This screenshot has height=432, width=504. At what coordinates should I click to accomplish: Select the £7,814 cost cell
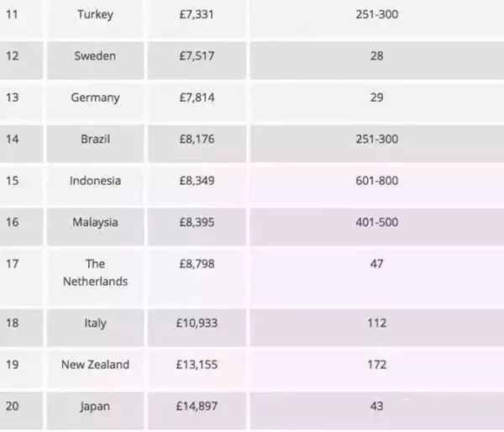coord(197,97)
